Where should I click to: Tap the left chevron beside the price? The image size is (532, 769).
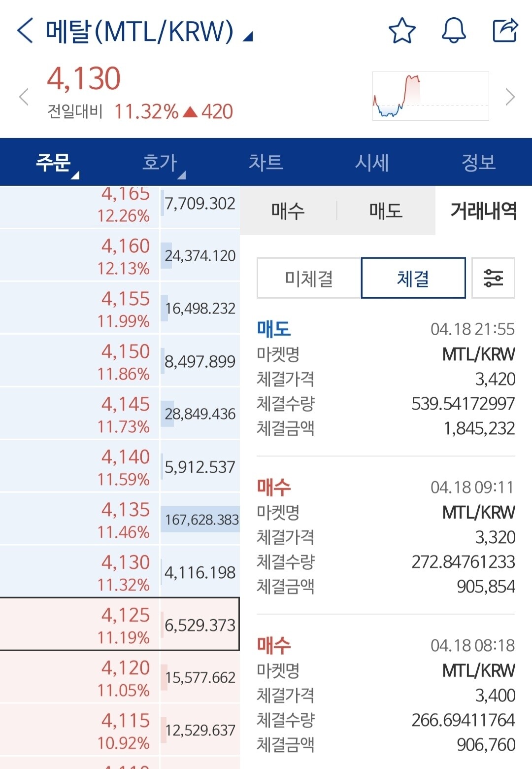[23, 97]
